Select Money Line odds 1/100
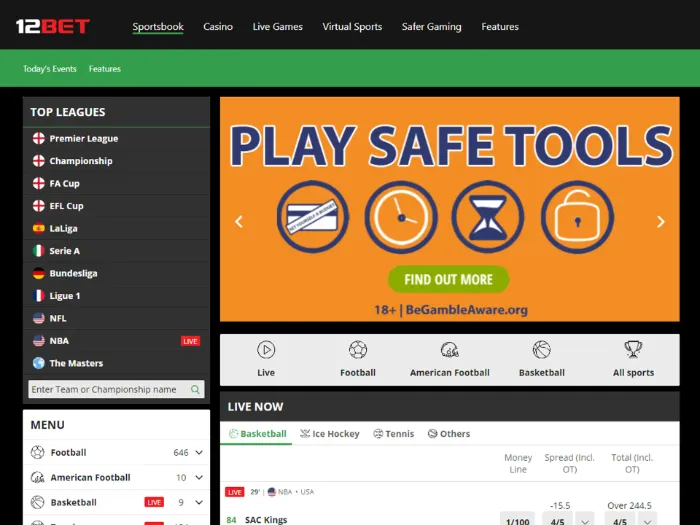This screenshot has height=525, width=700. point(517,521)
